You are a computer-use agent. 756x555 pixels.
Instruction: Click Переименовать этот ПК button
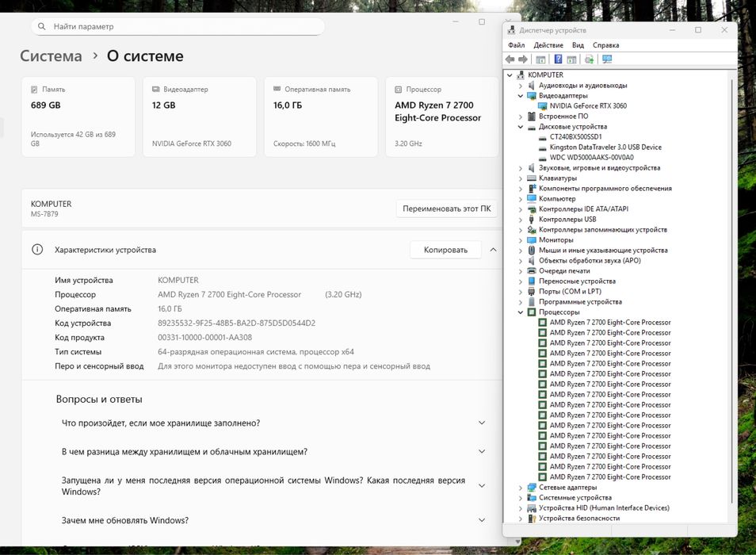coord(446,209)
